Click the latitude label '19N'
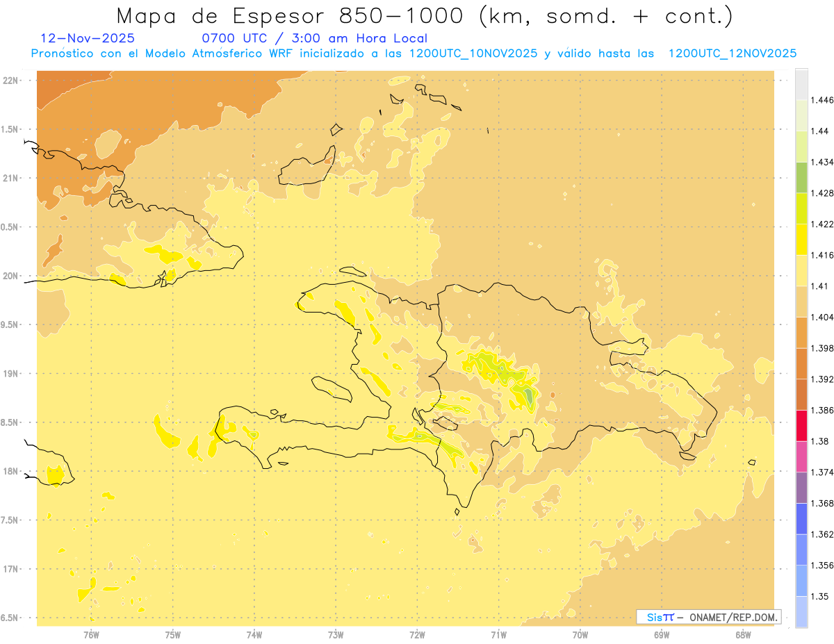The image size is (834, 644). point(11,374)
